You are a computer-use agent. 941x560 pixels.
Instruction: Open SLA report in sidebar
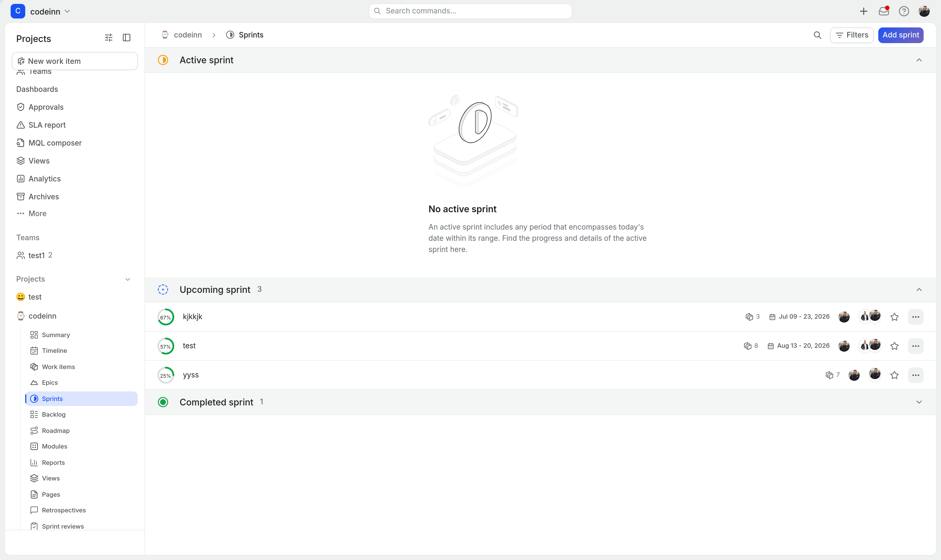(x=41, y=125)
